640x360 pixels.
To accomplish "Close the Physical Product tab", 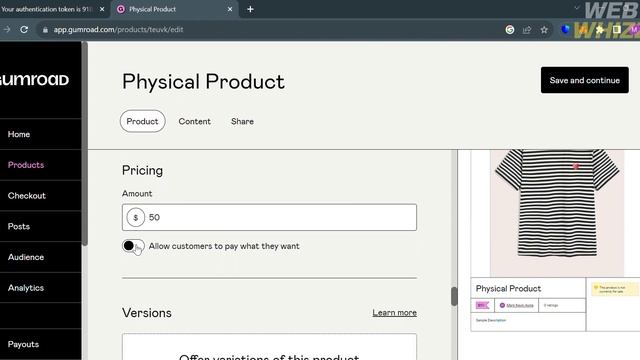I will pos(230,9).
